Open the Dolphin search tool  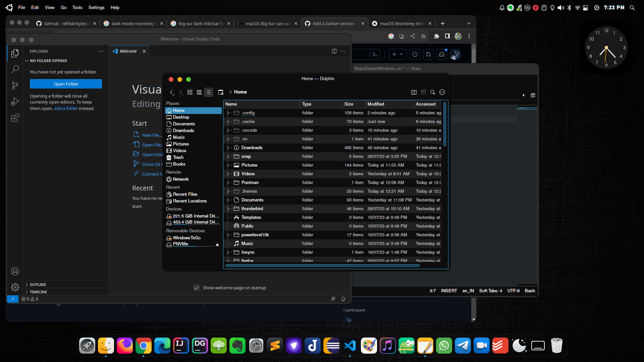point(432,92)
